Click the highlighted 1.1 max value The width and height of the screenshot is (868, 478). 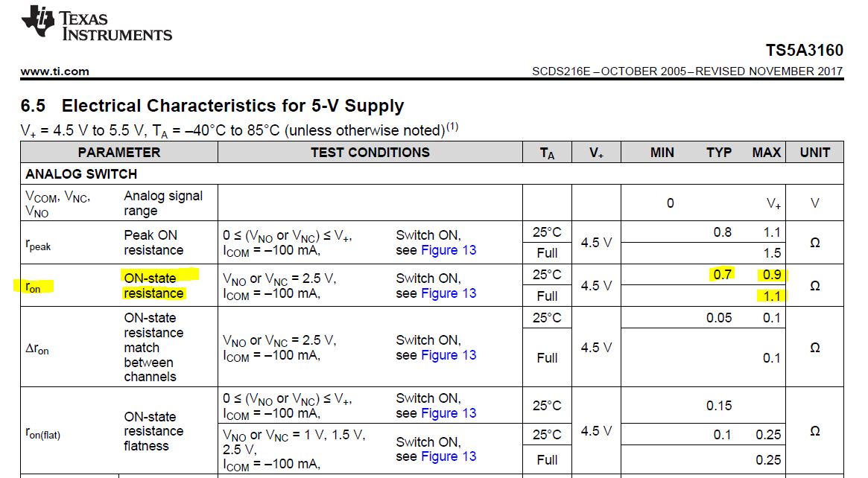coord(771,296)
